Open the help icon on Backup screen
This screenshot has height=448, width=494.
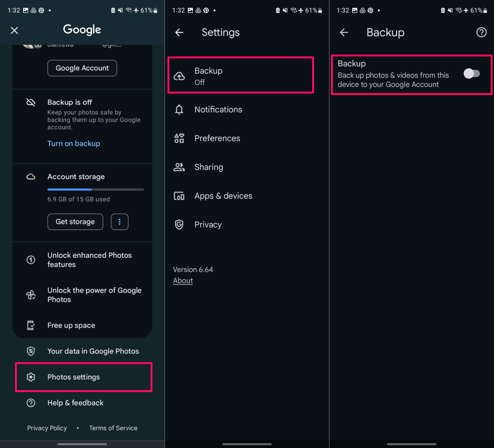[x=481, y=32]
